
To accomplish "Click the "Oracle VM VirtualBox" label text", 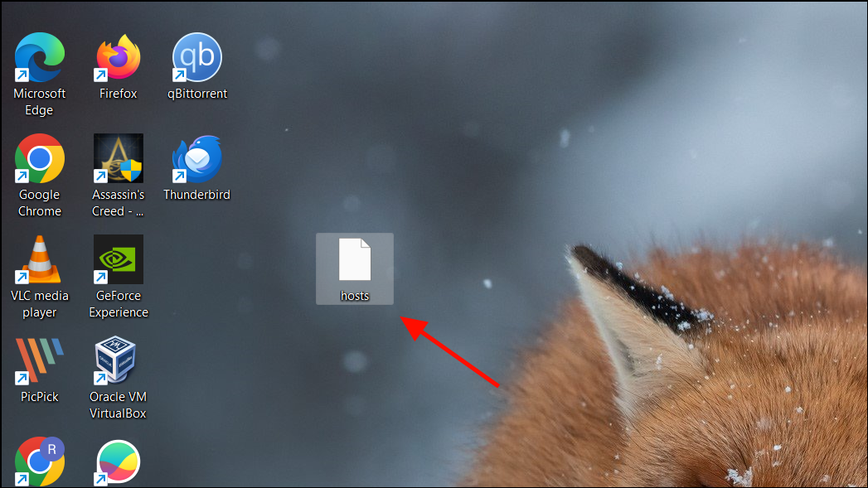I will [x=118, y=405].
